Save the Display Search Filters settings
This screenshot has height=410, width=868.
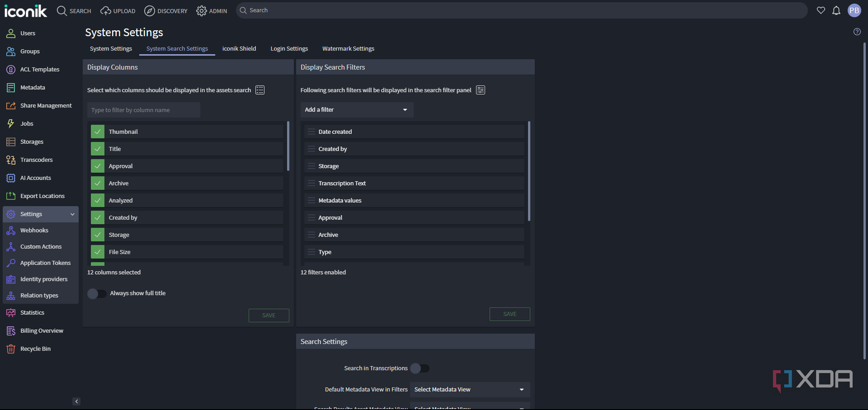(x=510, y=314)
